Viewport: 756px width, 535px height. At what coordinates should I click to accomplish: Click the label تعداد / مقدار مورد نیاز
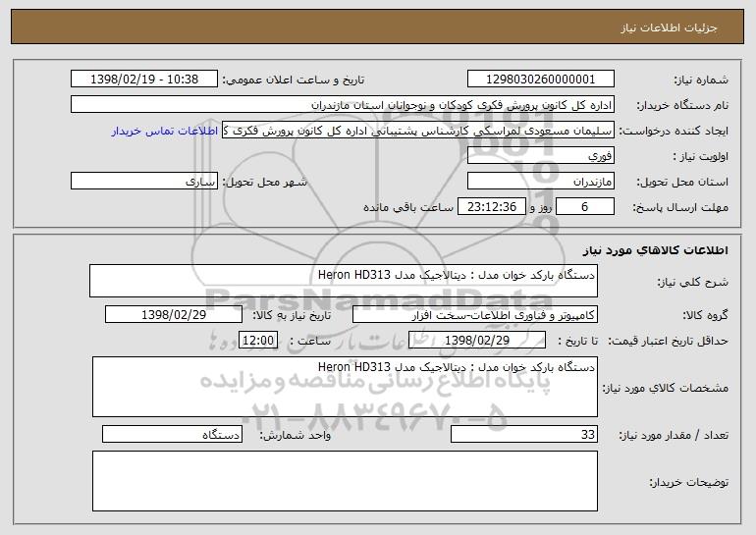point(674,435)
